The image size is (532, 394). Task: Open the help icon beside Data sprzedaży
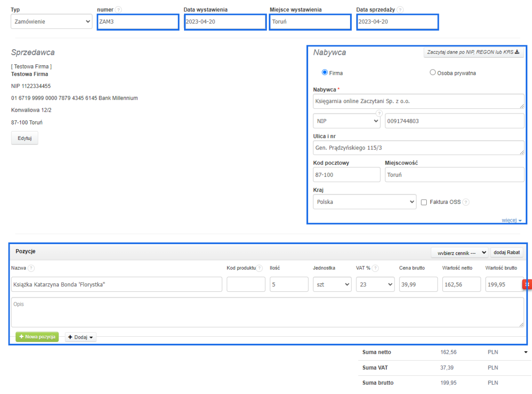point(400,10)
